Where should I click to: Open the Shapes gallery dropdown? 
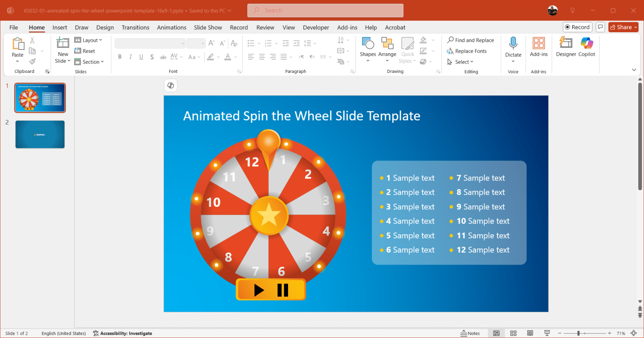[x=368, y=49]
